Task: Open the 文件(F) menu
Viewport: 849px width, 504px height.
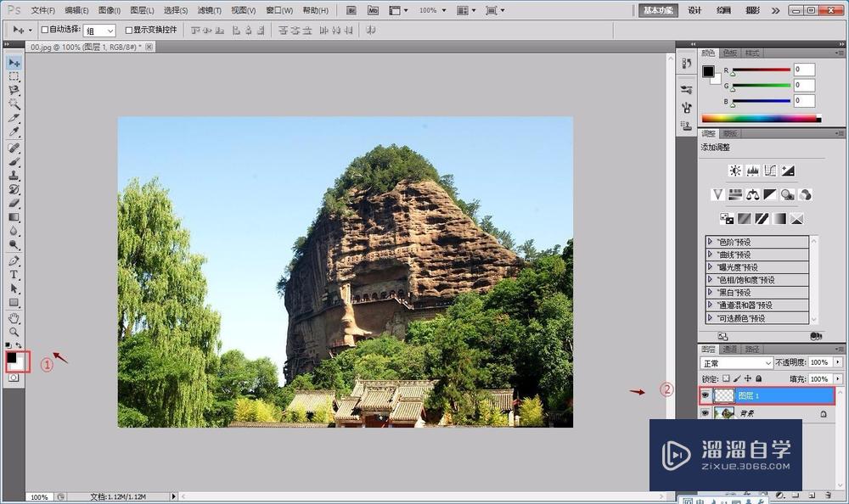Action: [x=43, y=10]
